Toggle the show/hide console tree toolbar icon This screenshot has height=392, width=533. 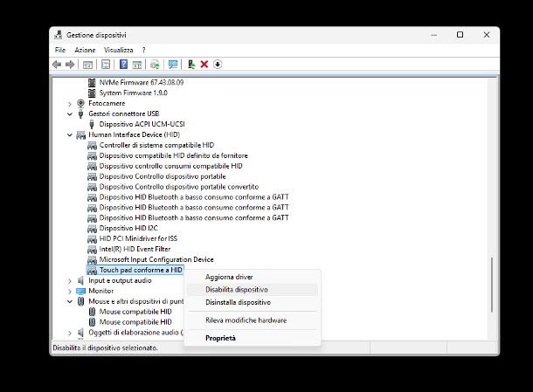click(x=87, y=65)
